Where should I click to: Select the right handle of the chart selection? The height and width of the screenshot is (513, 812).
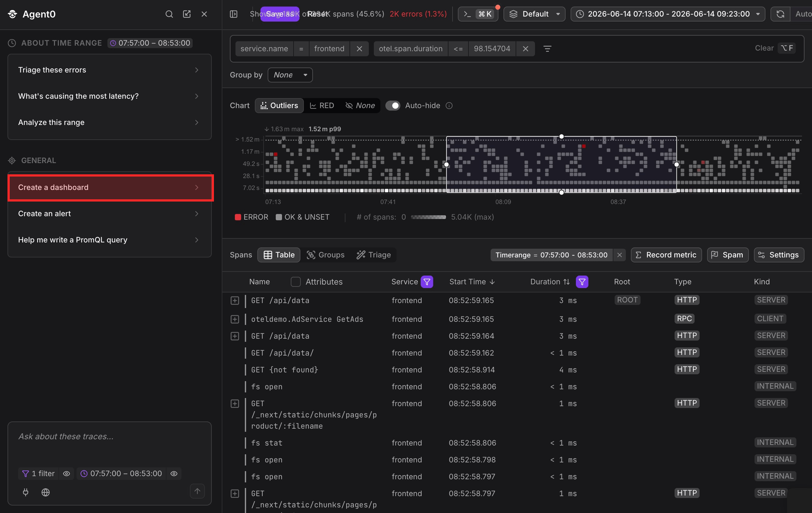tap(676, 165)
